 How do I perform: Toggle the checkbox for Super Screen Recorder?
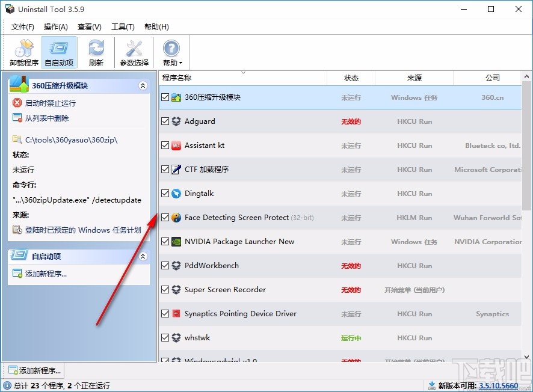click(165, 290)
